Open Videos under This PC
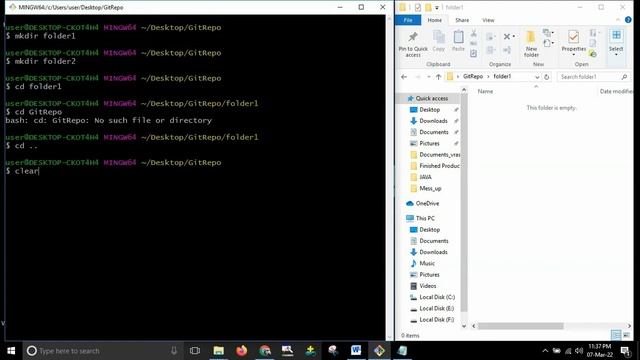This screenshot has width=640, height=360. coord(427,286)
